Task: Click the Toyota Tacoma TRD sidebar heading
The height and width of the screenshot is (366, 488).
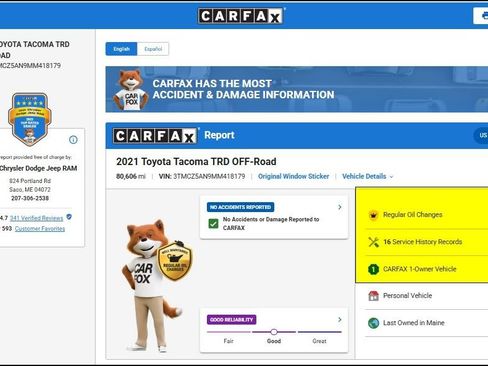Action: [35, 50]
